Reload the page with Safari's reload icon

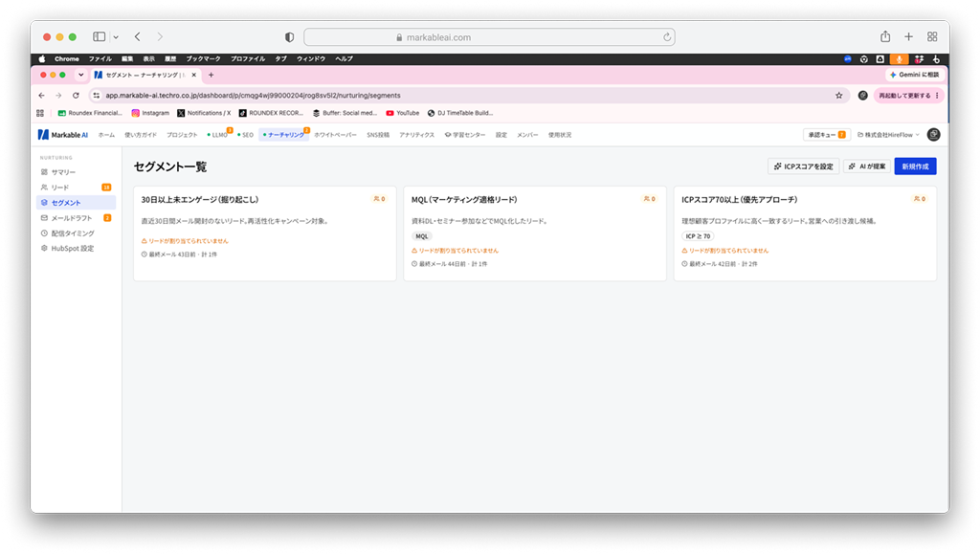click(x=667, y=37)
